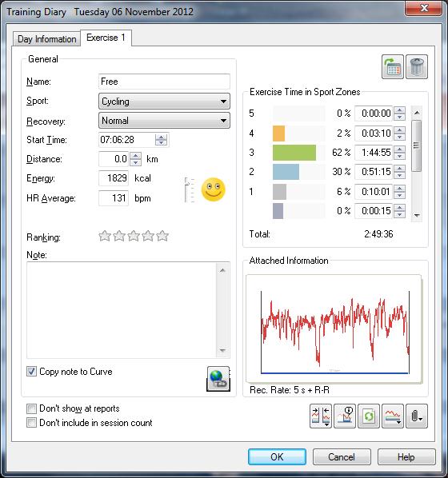Click the merge exercises icon
The width and height of the screenshot is (448, 478).
[x=321, y=416]
